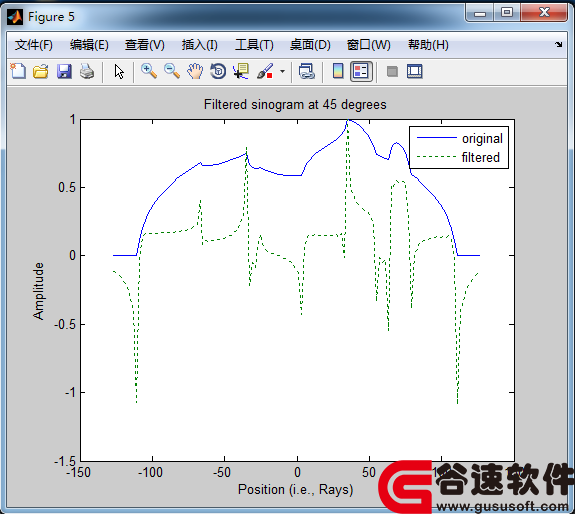
Task: Open the 编辑(E) menu
Action: 89,45
